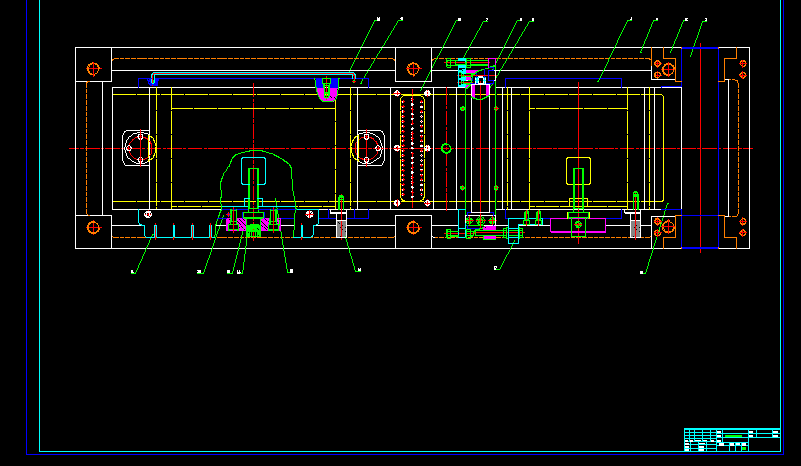Click the leftmost oval flange with red holes
This screenshot has height=466, width=801.
pos(140,149)
